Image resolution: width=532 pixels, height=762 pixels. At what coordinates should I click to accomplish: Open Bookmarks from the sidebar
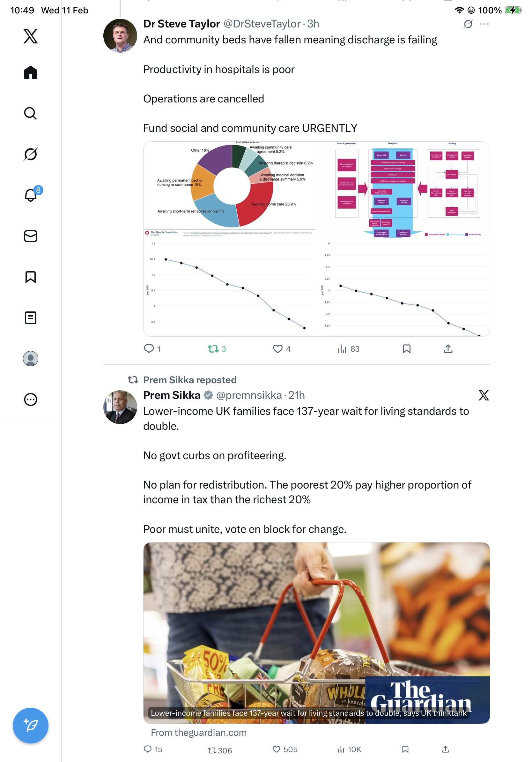point(31,277)
